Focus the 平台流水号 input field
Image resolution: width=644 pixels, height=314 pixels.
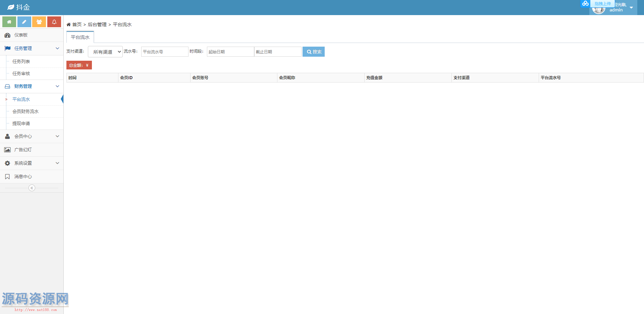(164, 52)
